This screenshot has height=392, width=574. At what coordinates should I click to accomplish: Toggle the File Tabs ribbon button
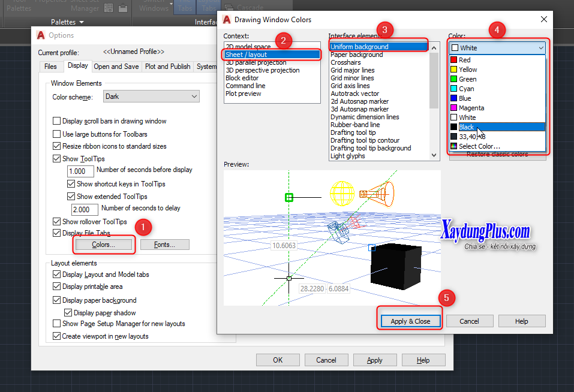[184, 7]
